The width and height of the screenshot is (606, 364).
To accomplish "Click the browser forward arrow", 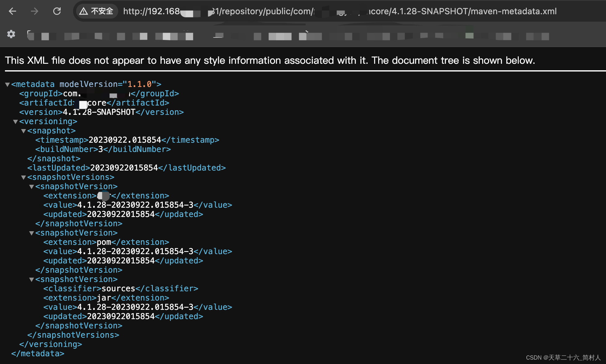I will [x=35, y=11].
